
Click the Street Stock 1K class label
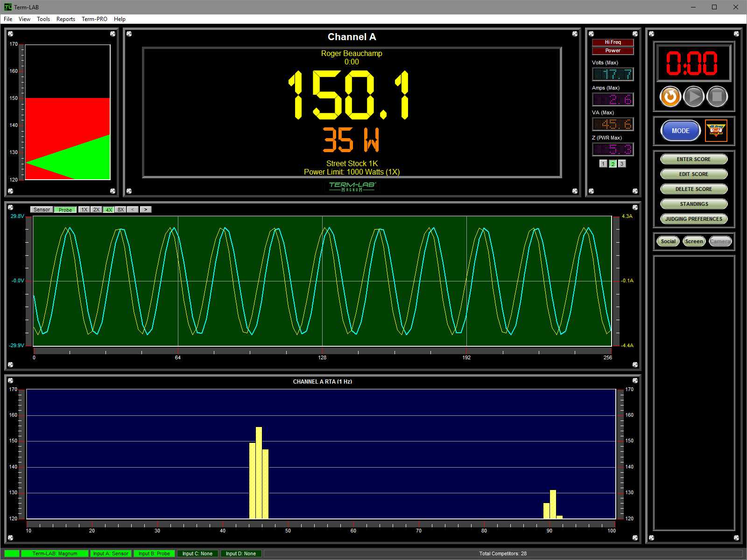tap(352, 163)
